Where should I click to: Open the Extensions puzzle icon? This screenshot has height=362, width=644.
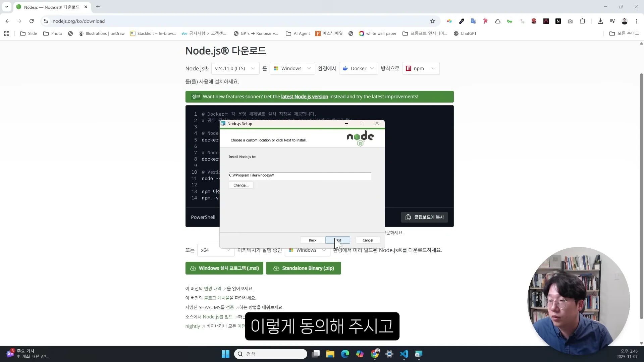click(x=582, y=21)
